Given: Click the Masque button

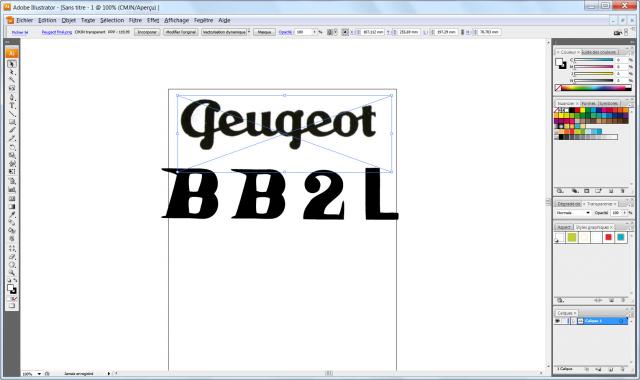Looking at the screenshot, I should (x=264, y=32).
